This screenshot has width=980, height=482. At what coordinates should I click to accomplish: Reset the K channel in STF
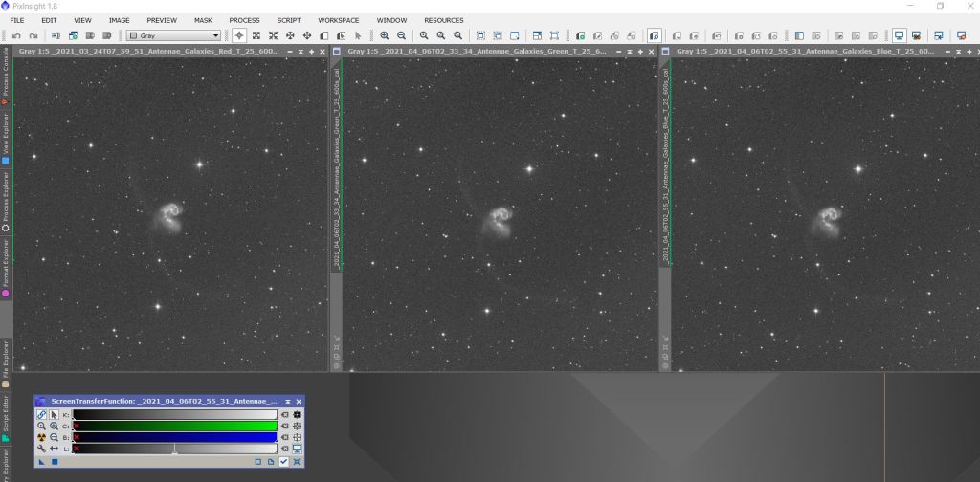[284, 415]
